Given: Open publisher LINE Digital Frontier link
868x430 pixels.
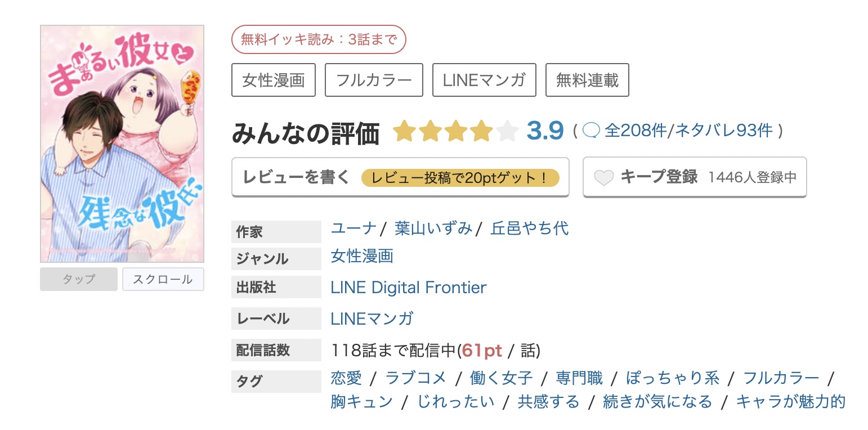Looking at the screenshot, I should tap(409, 288).
